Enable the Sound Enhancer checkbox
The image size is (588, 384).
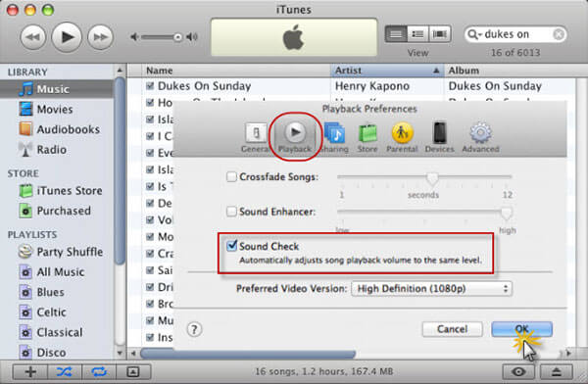231,212
